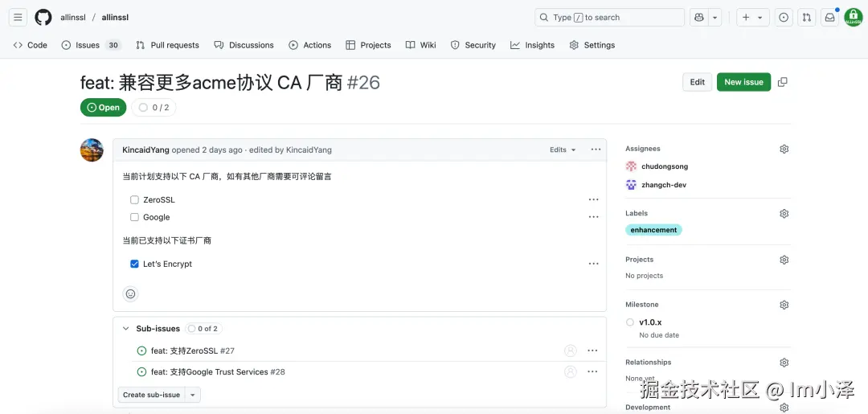Uncheck the Let's Encrypt checkbox

point(134,264)
